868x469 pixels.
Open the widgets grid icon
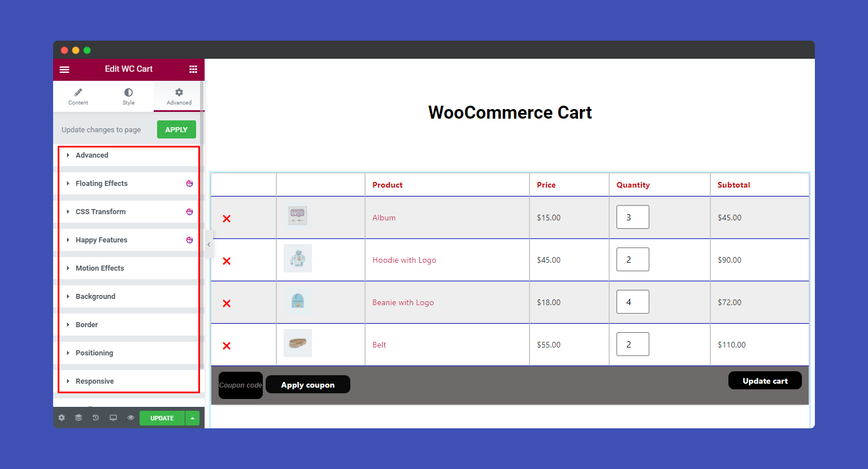tap(193, 69)
